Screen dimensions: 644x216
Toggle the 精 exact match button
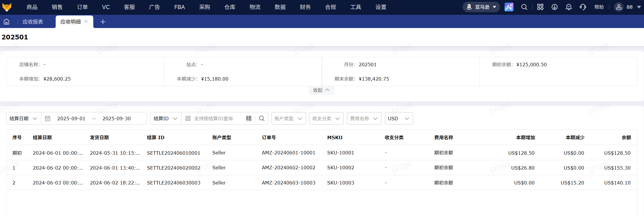[x=249, y=119]
